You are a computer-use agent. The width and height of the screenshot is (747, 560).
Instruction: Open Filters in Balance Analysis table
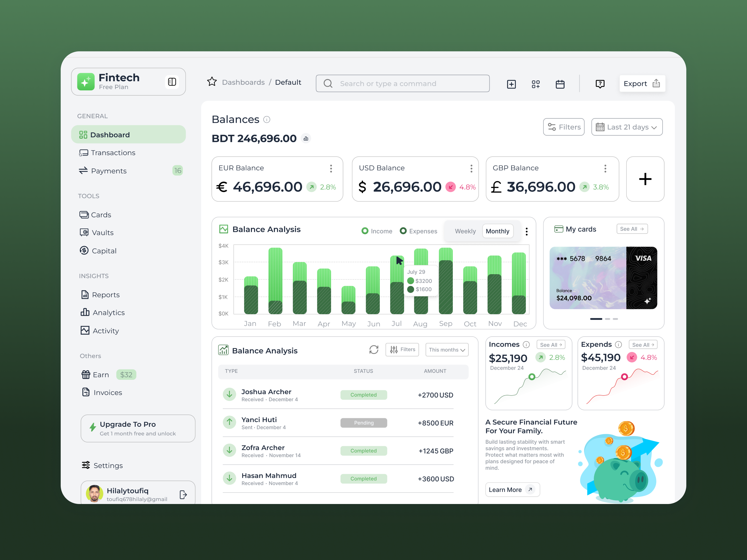pyautogui.click(x=402, y=350)
